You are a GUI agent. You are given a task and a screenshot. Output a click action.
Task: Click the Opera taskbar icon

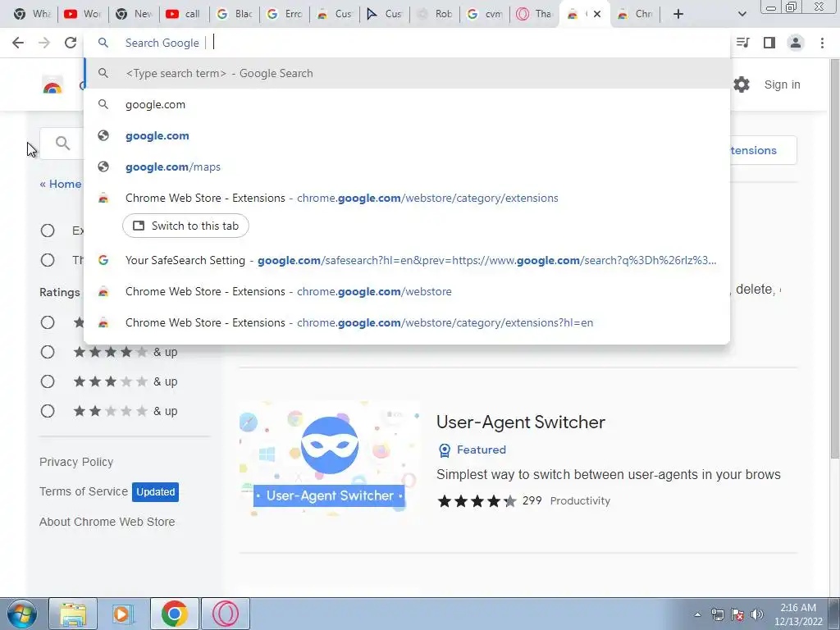226,614
